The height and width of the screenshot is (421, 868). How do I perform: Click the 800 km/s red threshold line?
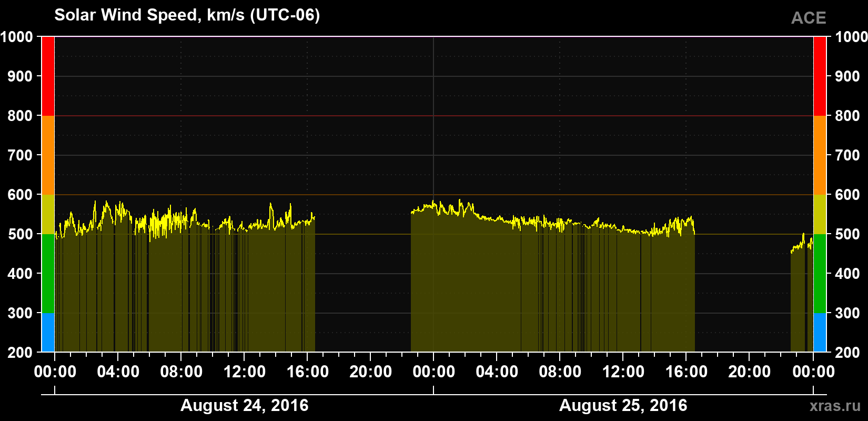pos(433,116)
